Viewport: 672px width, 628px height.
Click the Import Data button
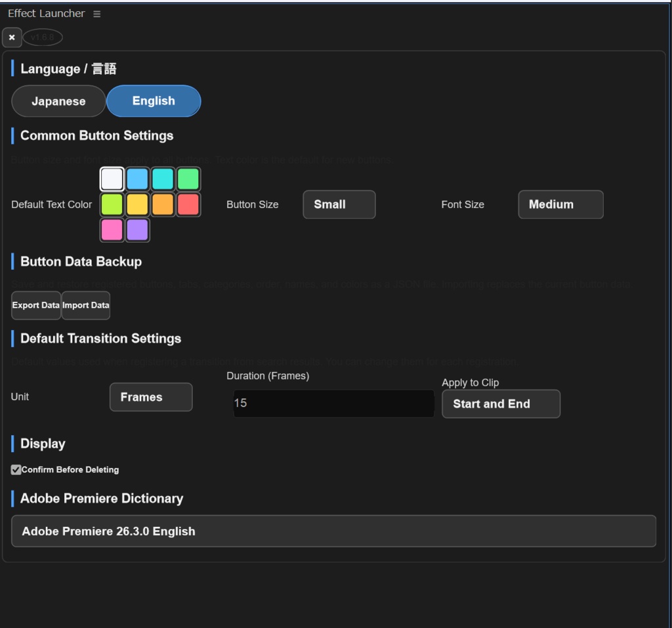click(x=86, y=305)
